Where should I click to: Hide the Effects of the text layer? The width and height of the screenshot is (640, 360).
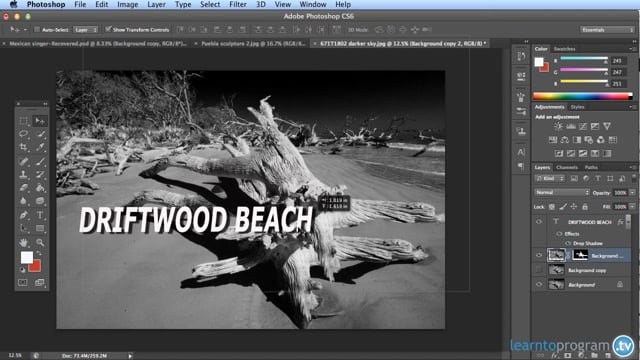pyautogui.click(x=559, y=234)
